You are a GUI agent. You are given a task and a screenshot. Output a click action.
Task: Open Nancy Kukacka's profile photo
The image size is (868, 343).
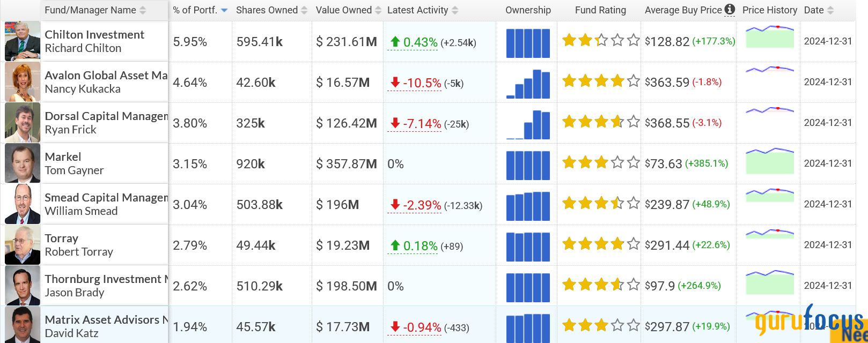point(23,82)
